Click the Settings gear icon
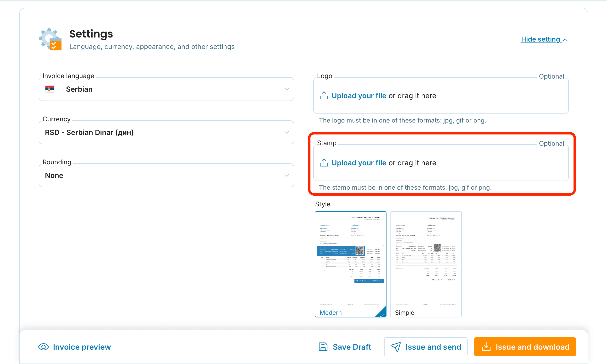This screenshot has height=364, width=607. [50, 39]
